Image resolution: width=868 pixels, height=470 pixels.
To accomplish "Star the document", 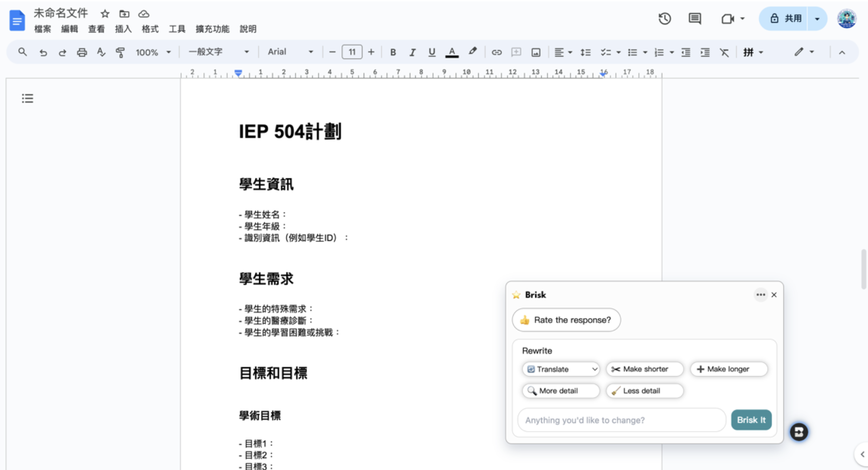I will pyautogui.click(x=105, y=14).
